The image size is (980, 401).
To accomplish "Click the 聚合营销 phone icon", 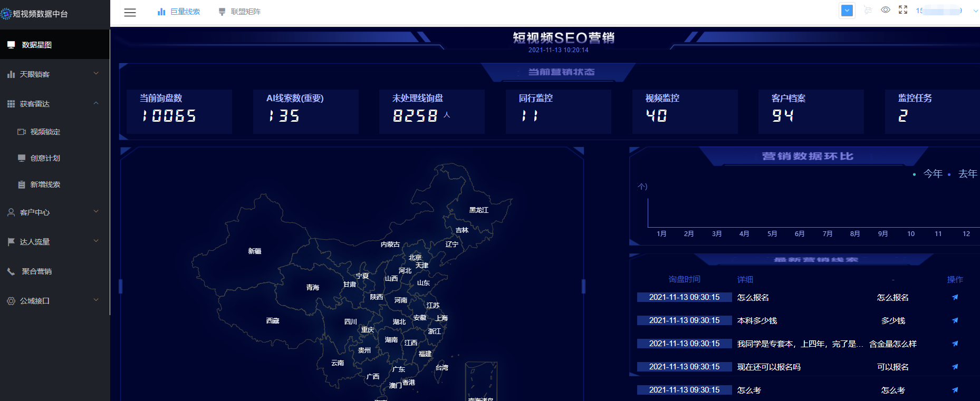I will [11, 271].
